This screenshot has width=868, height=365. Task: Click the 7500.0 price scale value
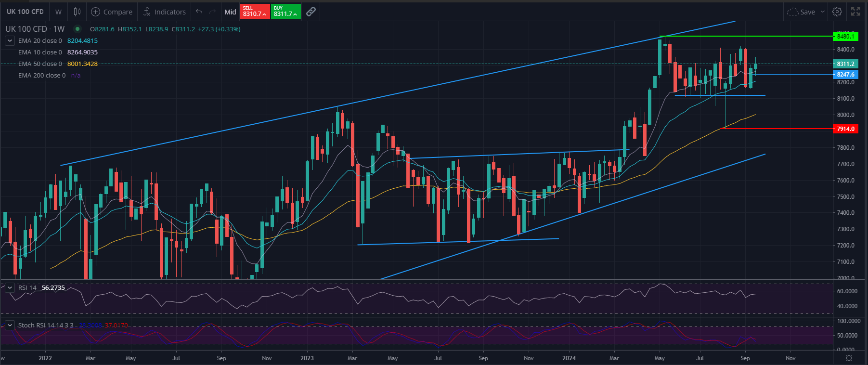845,196
